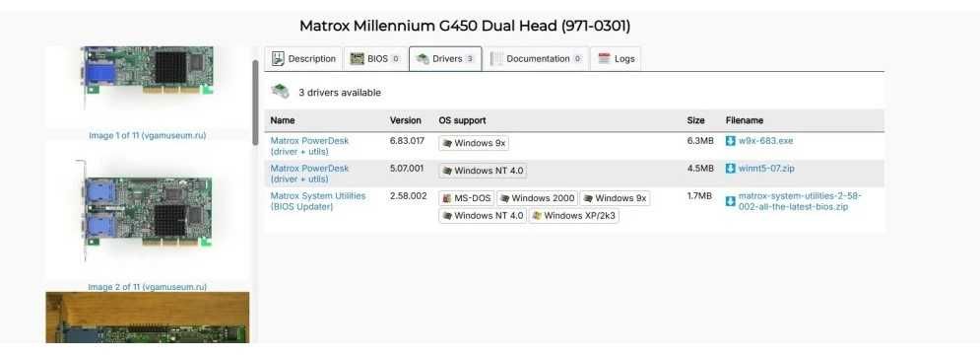Screen dimensions: 980x357
Task: Click Windows 9x tag in System Utilities row
Action: [x=615, y=198]
